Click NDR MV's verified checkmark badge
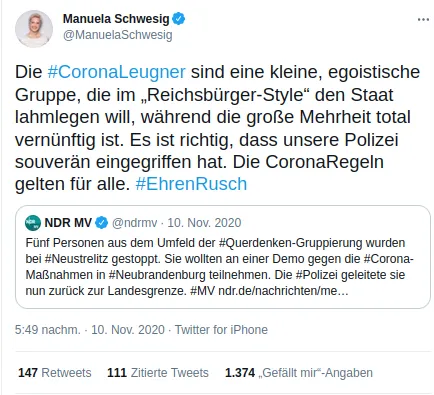Image resolution: width=434 pixels, height=395 pixels. 102,223
